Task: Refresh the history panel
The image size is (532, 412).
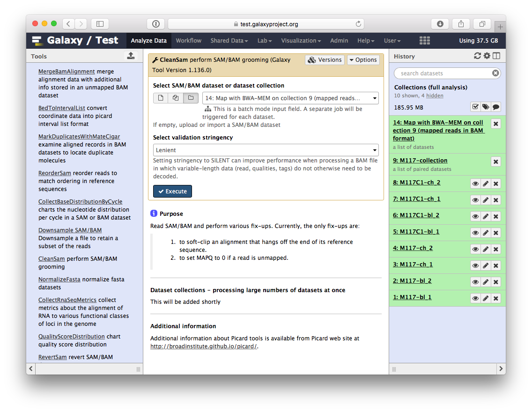Action: 477,56
